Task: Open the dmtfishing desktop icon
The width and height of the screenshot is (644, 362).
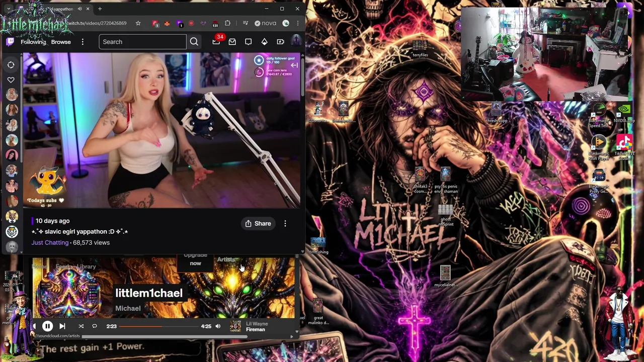Action: (318, 246)
